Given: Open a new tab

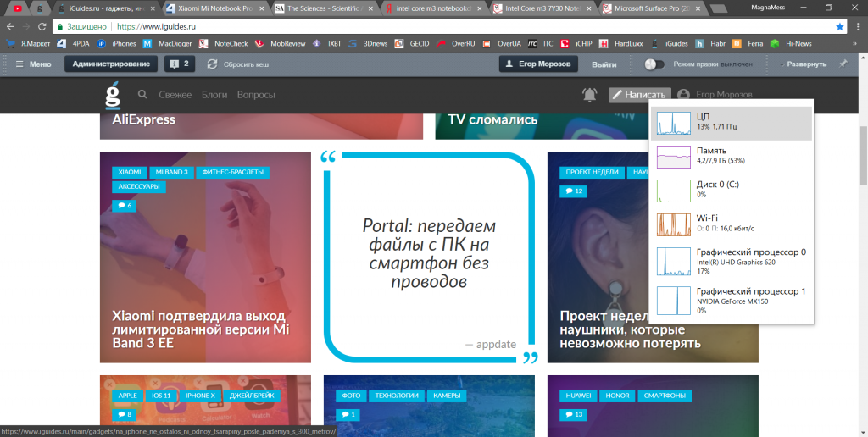Looking at the screenshot, I should [719, 8].
